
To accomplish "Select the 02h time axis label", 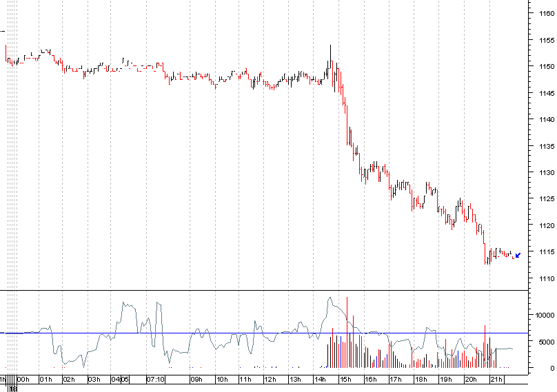I will coord(69,380).
